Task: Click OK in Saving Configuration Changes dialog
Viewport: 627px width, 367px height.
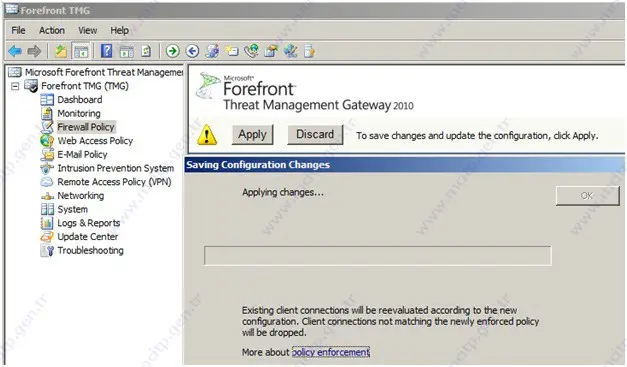Action: [x=587, y=196]
